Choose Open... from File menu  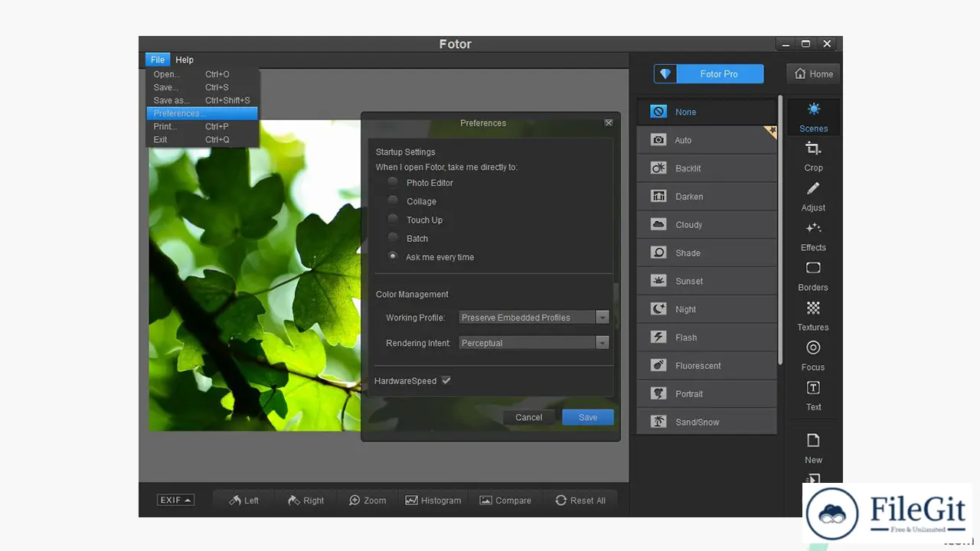pyautogui.click(x=202, y=74)
